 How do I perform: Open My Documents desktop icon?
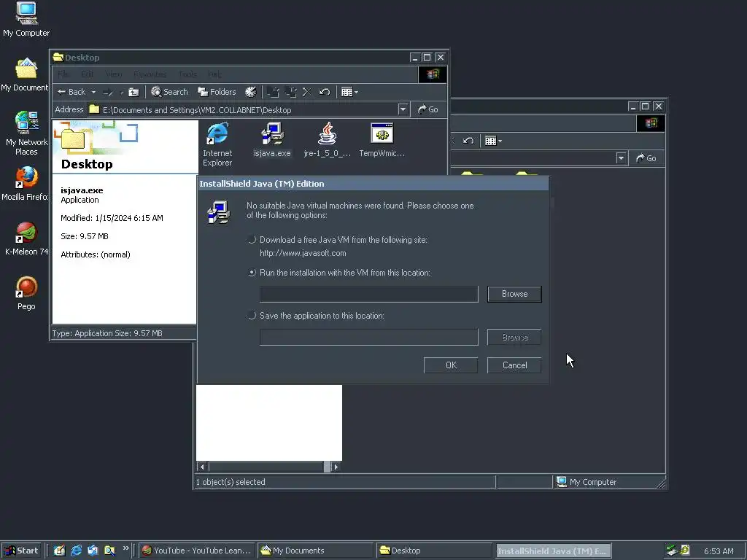[25, 75]
